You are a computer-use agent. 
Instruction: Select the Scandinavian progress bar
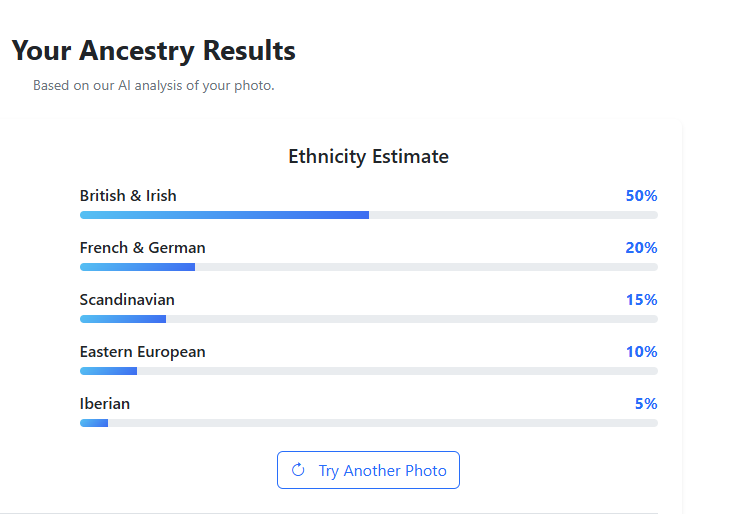click(368, 319)
